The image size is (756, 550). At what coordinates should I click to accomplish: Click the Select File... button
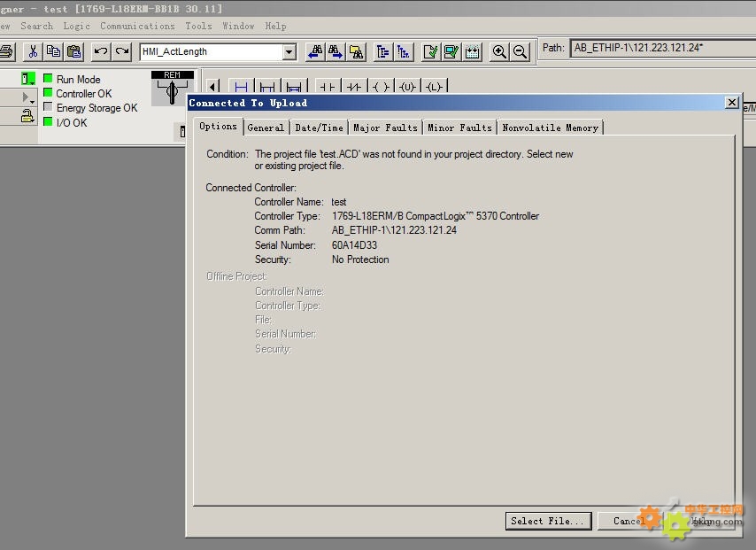(548, 521)
